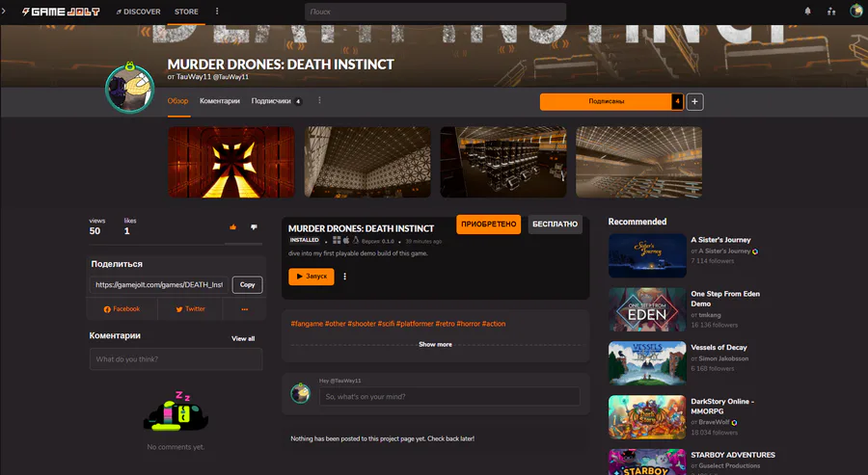Viewport: 868px width, 475px height.
Task: Switch to the Обзор tab
Action: 178,100
